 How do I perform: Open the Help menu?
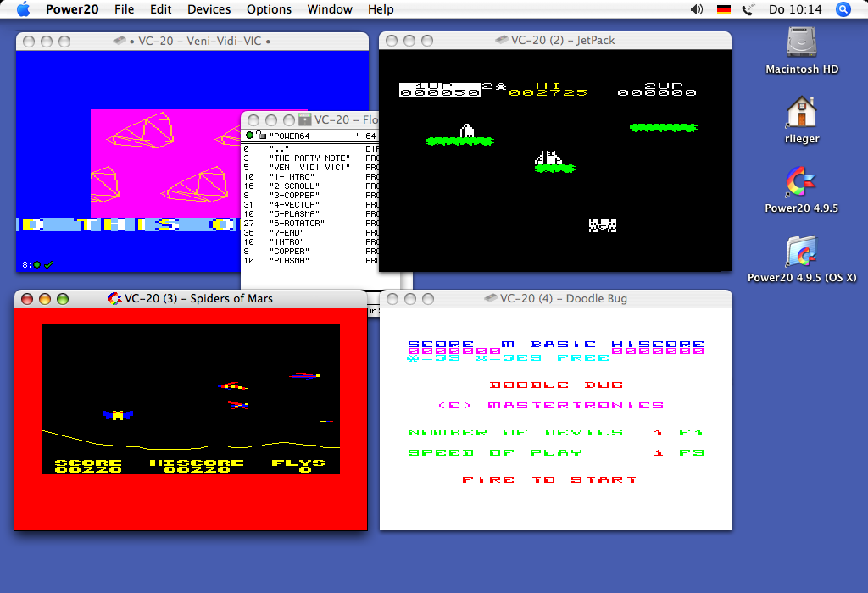click(381, 9)
